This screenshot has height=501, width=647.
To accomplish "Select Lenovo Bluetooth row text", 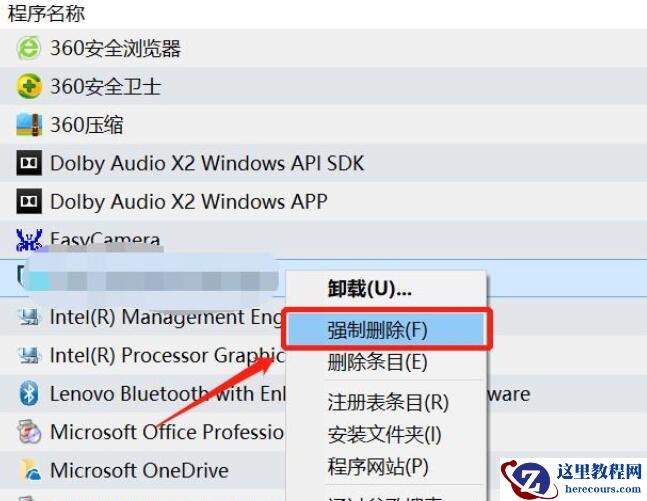I will pyautogui.click(x=168, y=394).
